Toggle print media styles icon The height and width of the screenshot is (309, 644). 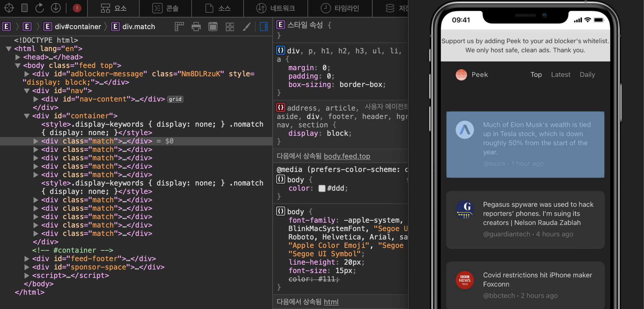click(196, 27)
